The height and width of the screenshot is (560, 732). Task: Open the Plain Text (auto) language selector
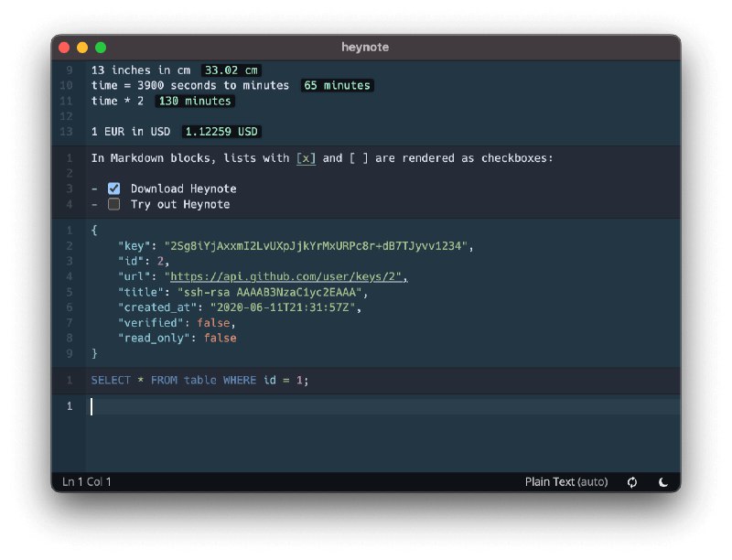(566, 482)
